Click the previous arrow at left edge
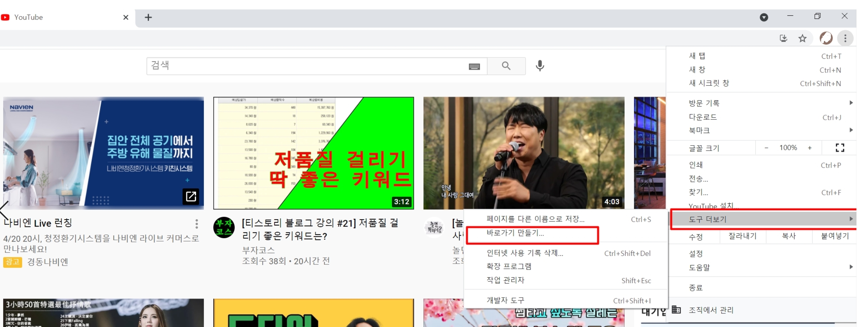The width and height of the screenshot is (868, 327). point(4,210)
